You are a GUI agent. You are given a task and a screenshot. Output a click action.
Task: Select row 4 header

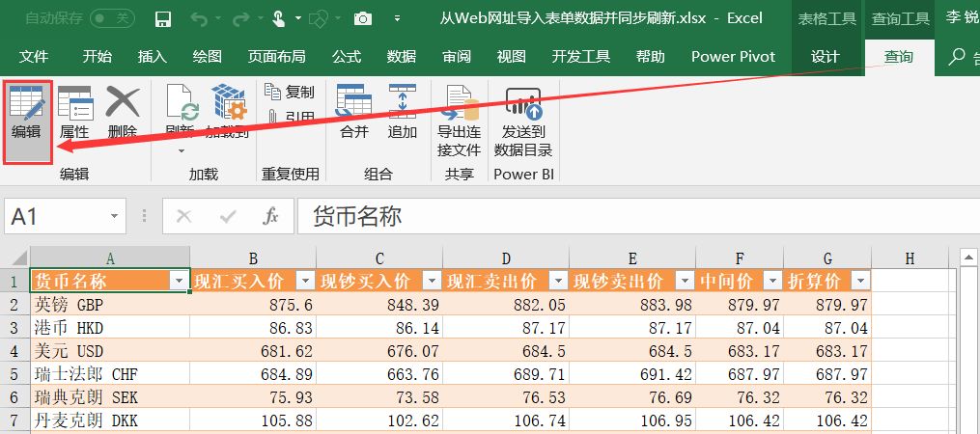pos(14,350)
